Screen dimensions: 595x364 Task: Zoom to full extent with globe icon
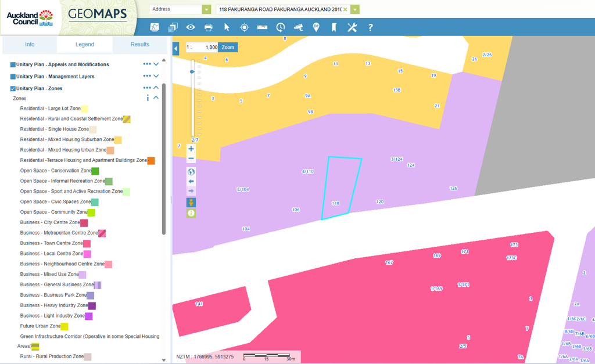tap(191, 172)
